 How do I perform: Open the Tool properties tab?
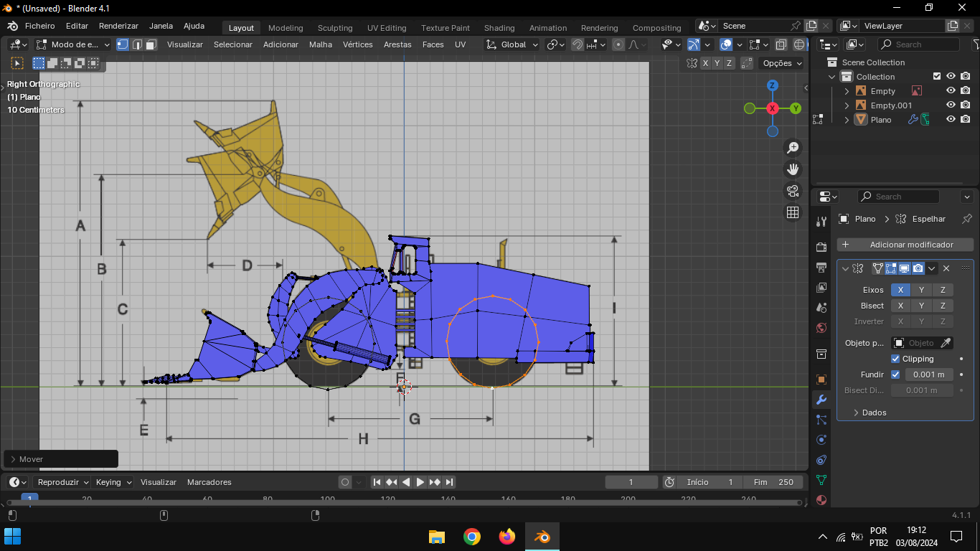coord(821,222)
